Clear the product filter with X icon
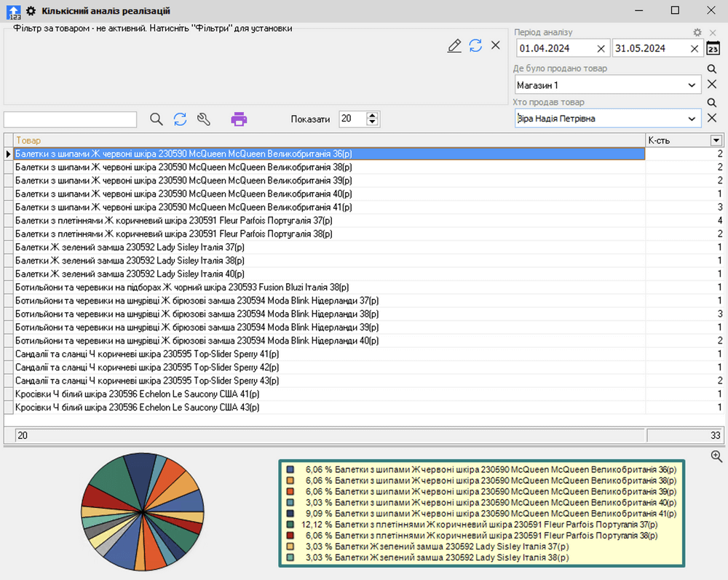The width and height of the screenshot is (728, 580). coord(496,45)
